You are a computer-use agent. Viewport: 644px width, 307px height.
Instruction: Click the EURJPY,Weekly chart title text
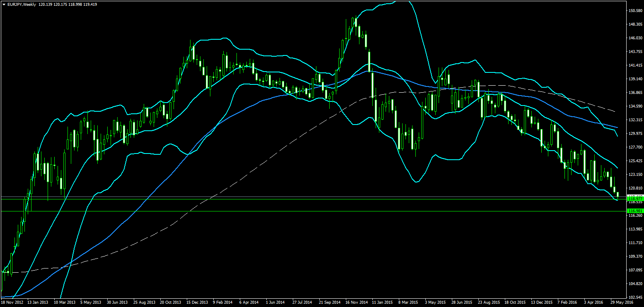pos(22,4)
